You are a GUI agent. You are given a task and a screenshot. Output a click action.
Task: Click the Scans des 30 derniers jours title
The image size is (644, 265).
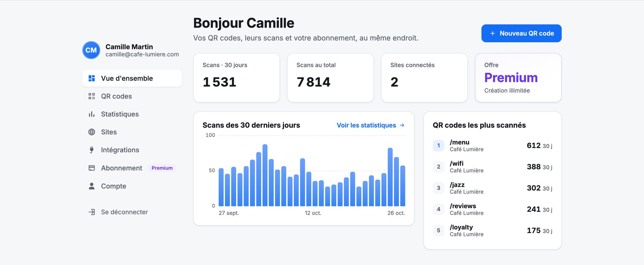pos(251,125)
